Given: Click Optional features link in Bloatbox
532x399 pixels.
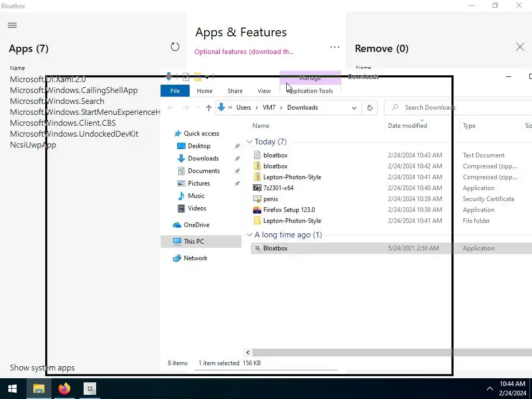Looking at the screenshot, I should point(244,51).
